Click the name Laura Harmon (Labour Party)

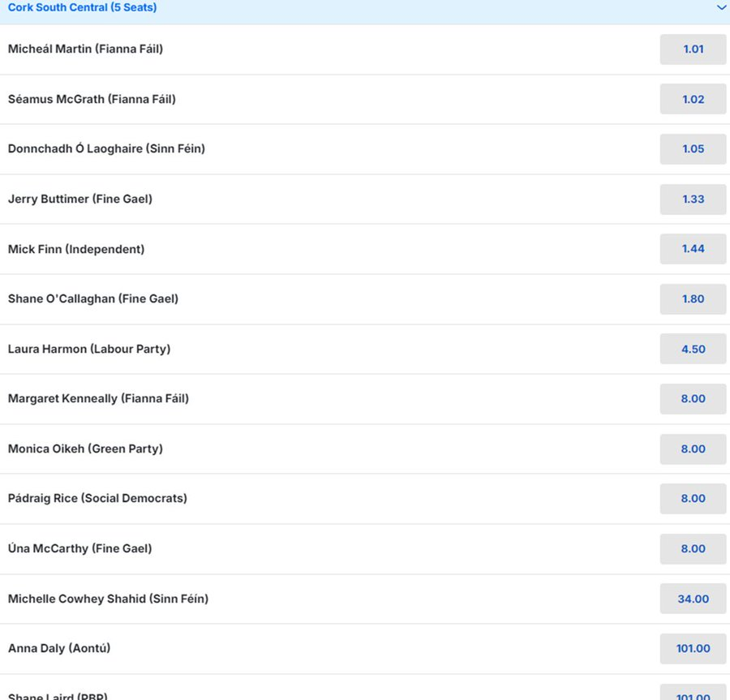coord(89,349)
